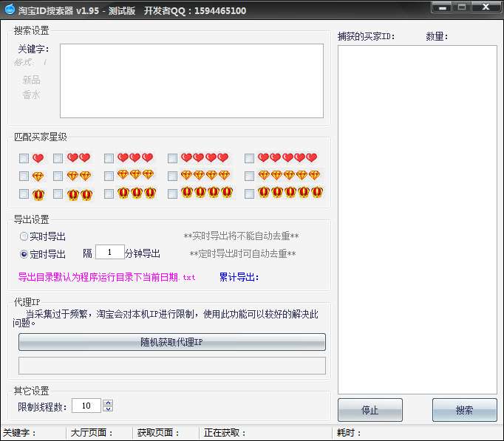This screenshot has width=504, height=441.
Task: Decrease thread limit with down arrow
Action: point(109,409)
